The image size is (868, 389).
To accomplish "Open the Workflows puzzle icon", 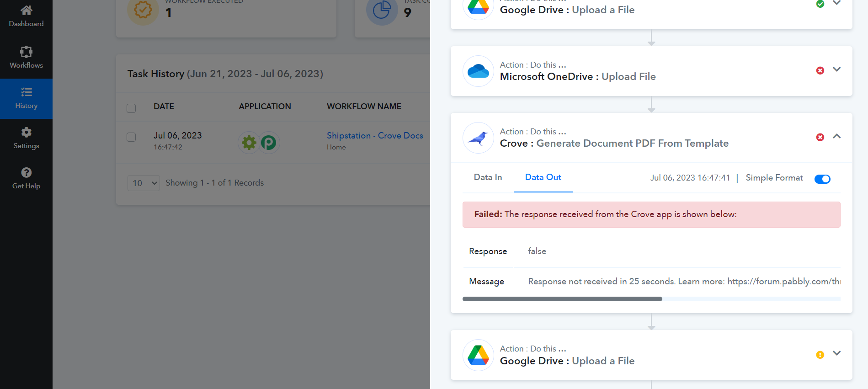I will click(x=26, y=51).
